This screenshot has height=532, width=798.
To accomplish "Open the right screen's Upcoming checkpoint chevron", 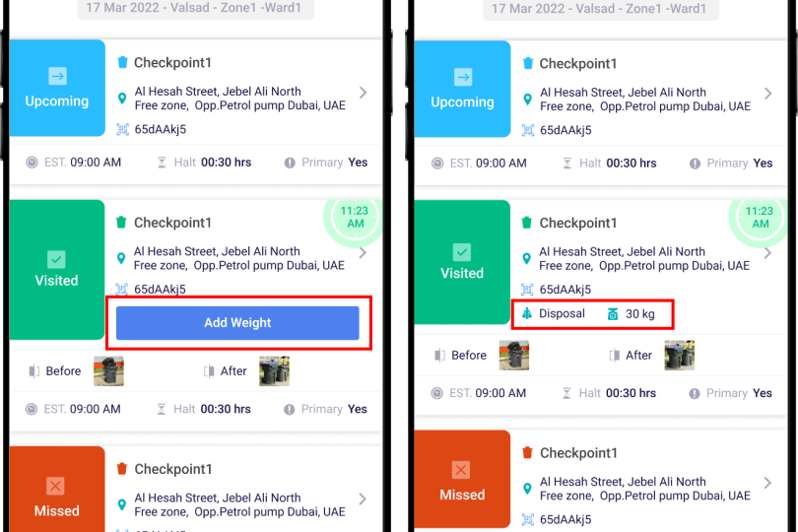I will (768, 94).
